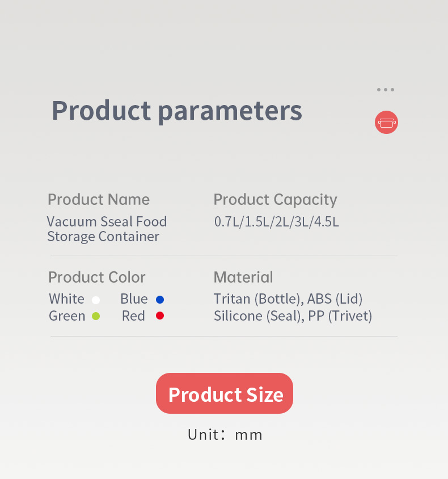Image resolution: width=448 pixels, height=479 pixels.
Task: Click the red container icon
Action: [386, 122]
